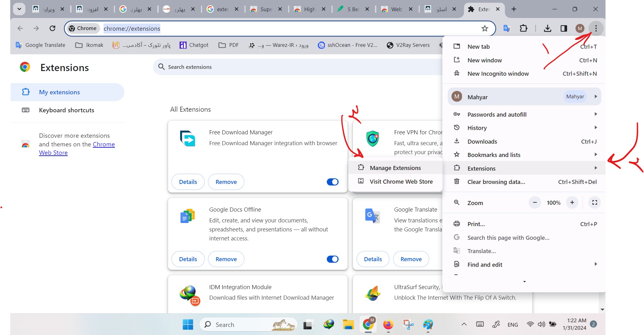Click the Wi-Fi icon in system tray
Screen dimensions: 644x335
coord(530,324)
